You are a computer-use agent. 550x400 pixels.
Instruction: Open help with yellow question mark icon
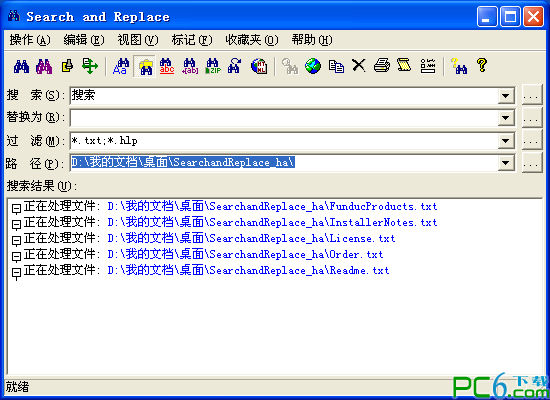point(482,65)
